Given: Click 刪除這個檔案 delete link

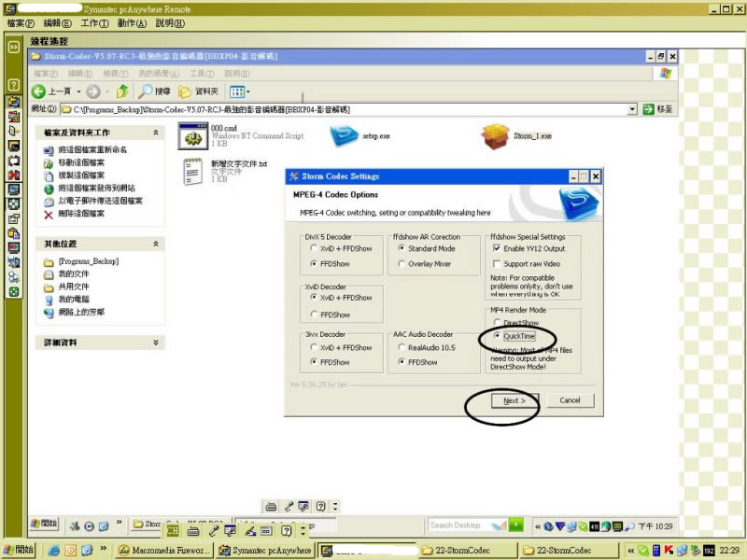Looking at the screenshot, I should 81,214.
